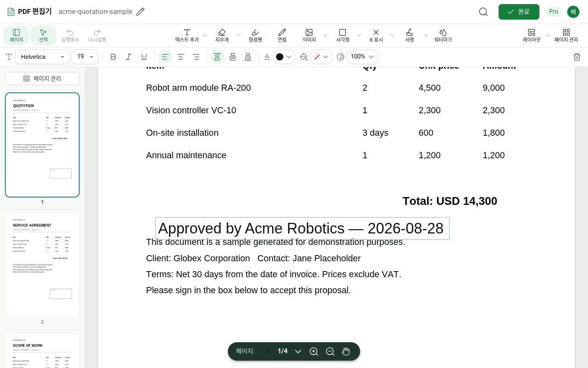The image size is (588, 368).
Task: Open the 사각형 shape options arrow
Action: 359,36
